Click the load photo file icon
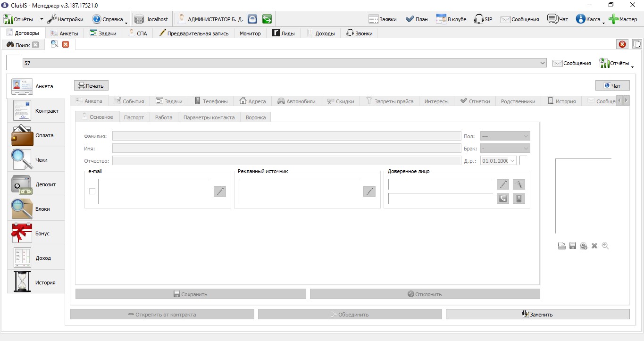 562,246
